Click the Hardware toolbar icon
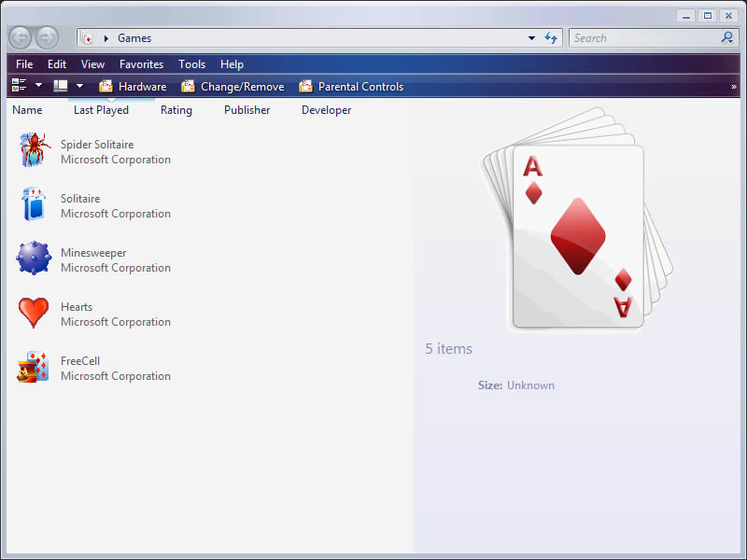Viewport: 747px width, 560px height. [106, 86]
